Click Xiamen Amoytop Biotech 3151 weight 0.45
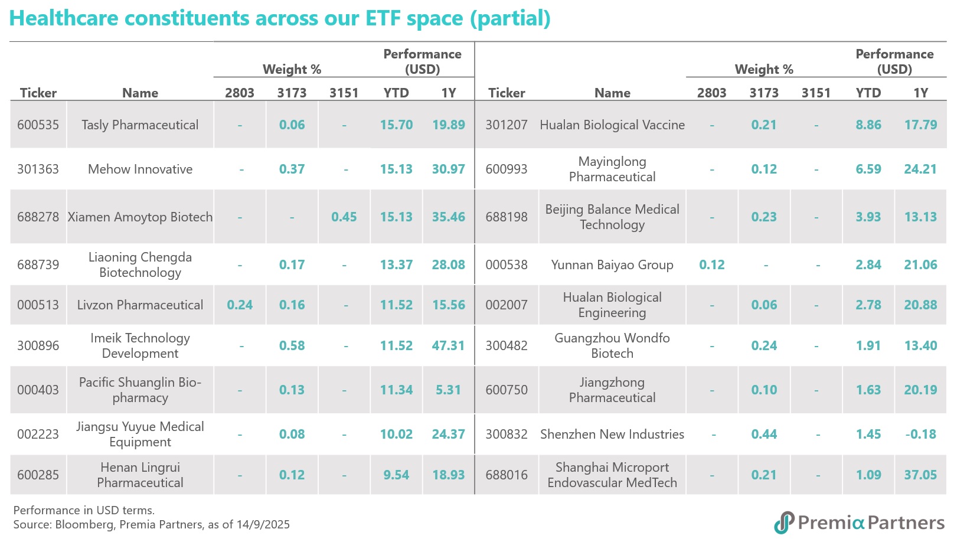Screen dimensions: 980x542 point(344,217)
